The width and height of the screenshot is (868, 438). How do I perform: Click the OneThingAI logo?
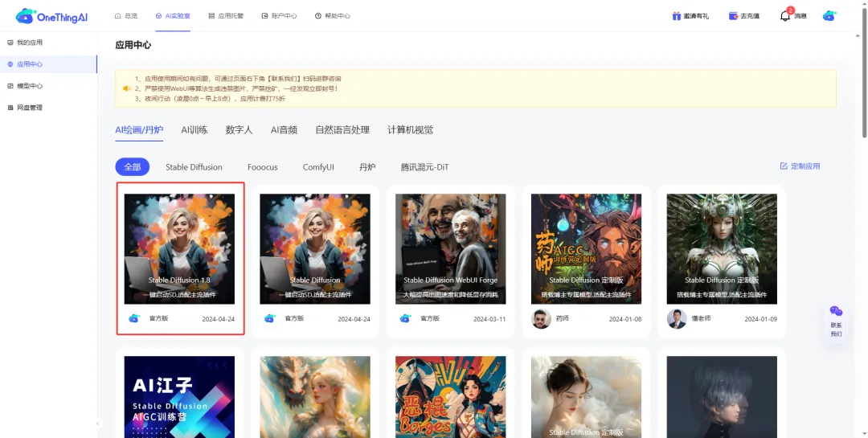click(51, 16)
